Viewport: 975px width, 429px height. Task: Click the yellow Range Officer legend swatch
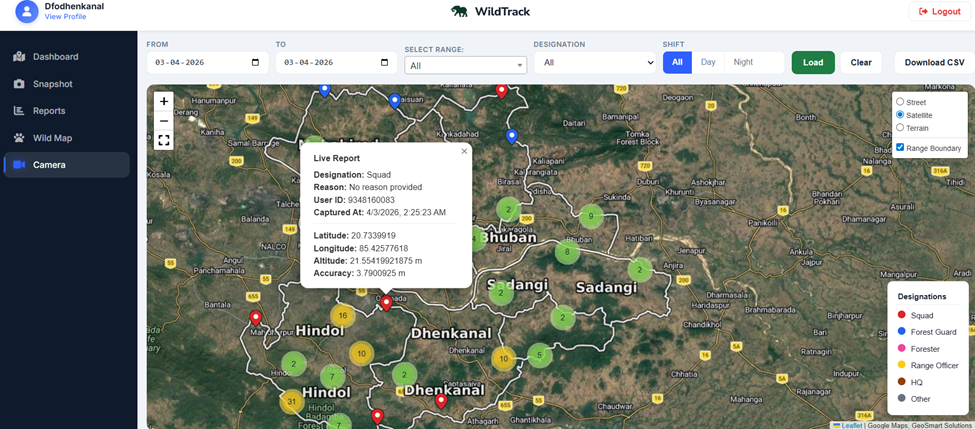coord(902,365)
